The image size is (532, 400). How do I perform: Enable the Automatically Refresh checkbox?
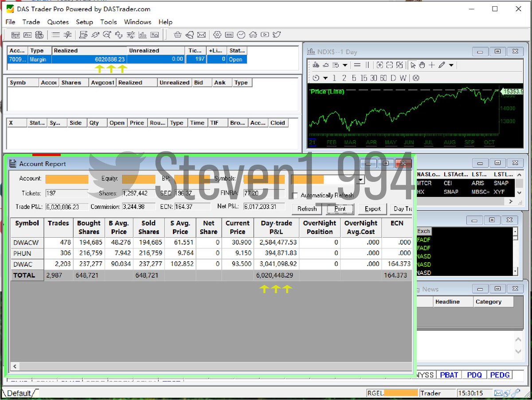point(295,195)
